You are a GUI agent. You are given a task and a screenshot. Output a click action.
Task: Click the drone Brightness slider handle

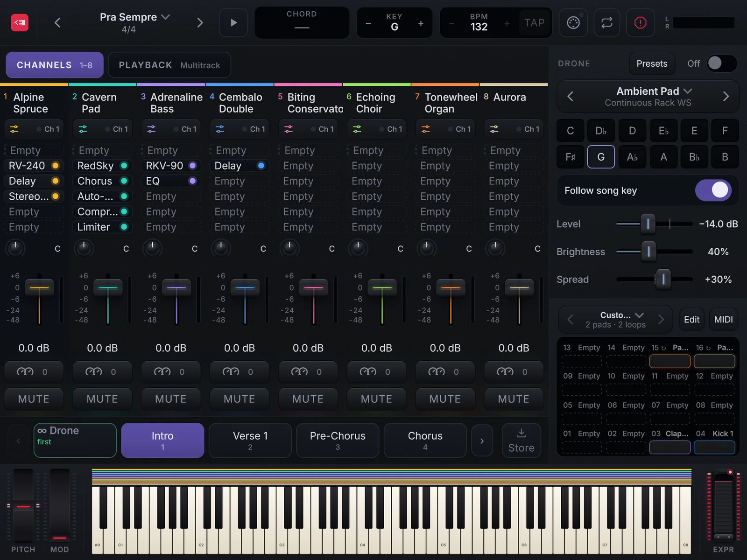point(648,252)
